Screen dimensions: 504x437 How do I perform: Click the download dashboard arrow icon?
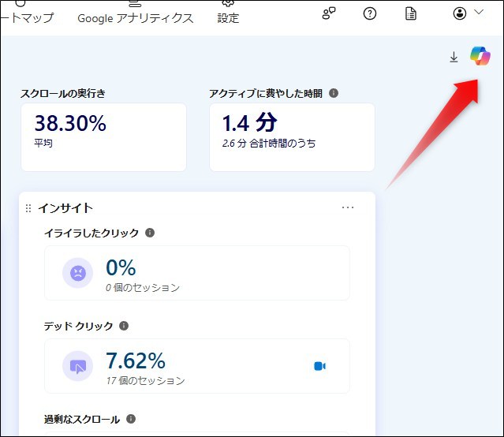tap(454, 57)
